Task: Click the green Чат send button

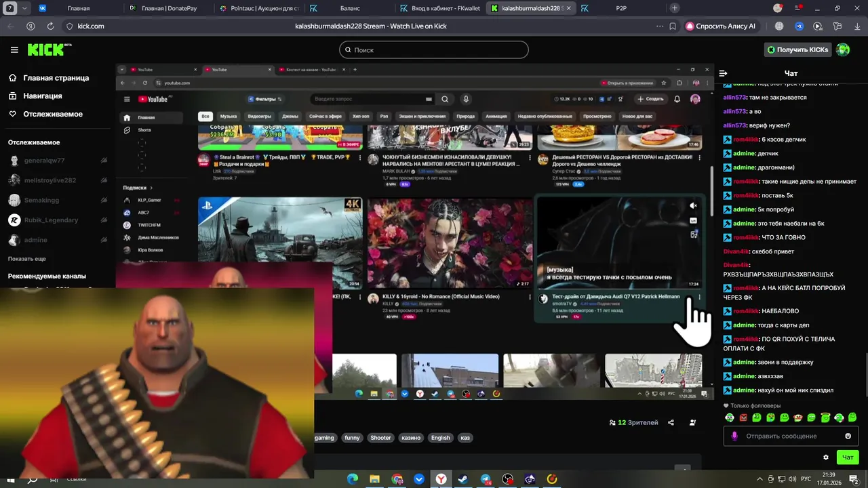Action: pyautogui.click(x=848, y=457)
